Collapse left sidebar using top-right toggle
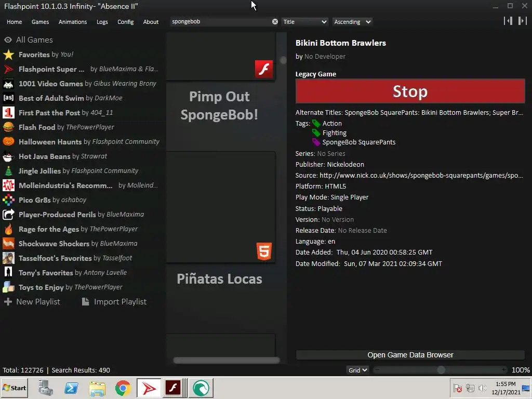 pos(508,21)
